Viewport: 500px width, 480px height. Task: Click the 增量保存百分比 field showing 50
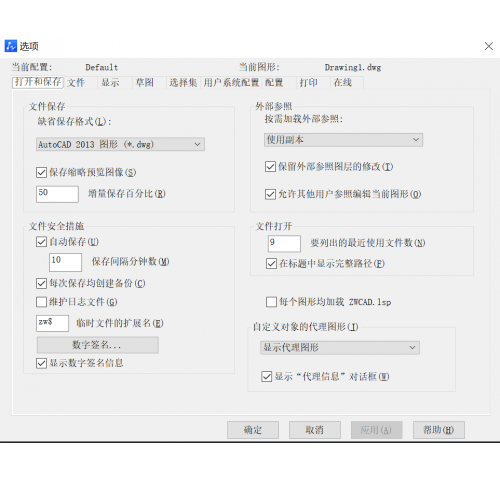point(57,194)
